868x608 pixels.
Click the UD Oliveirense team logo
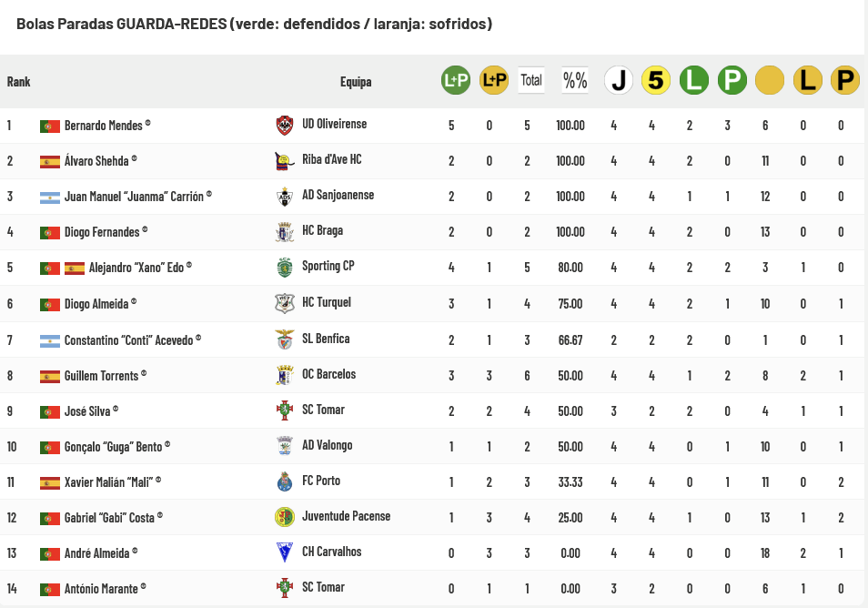(285, 125)
